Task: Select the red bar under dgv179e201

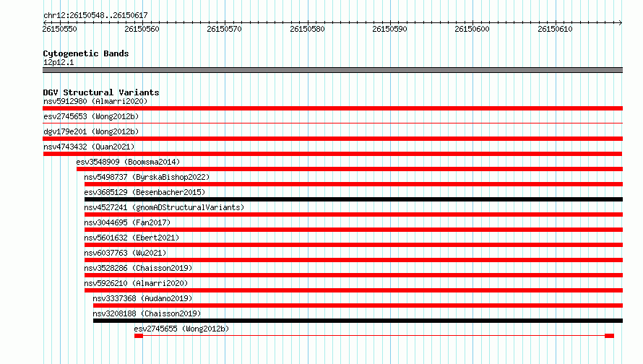Action: tap(332, 139)
